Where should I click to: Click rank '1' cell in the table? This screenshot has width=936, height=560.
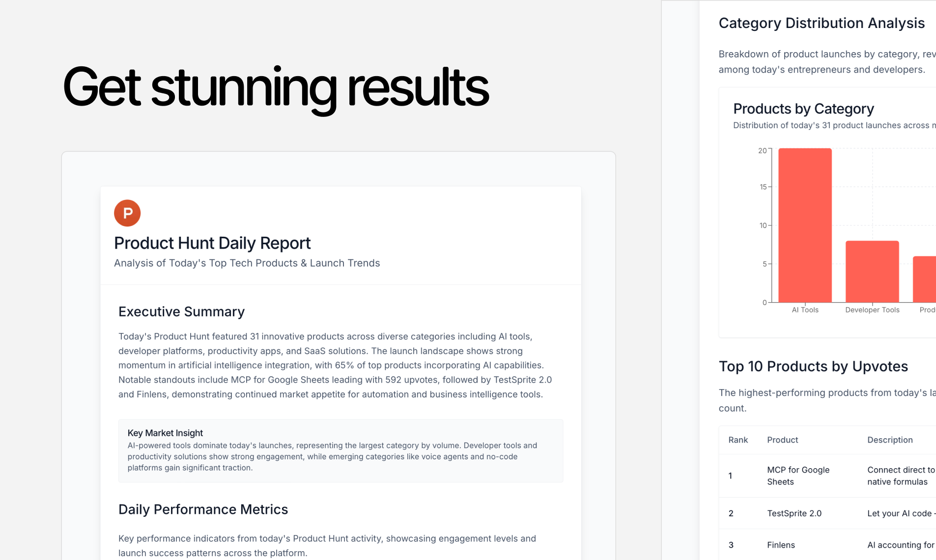click(730, 476)
